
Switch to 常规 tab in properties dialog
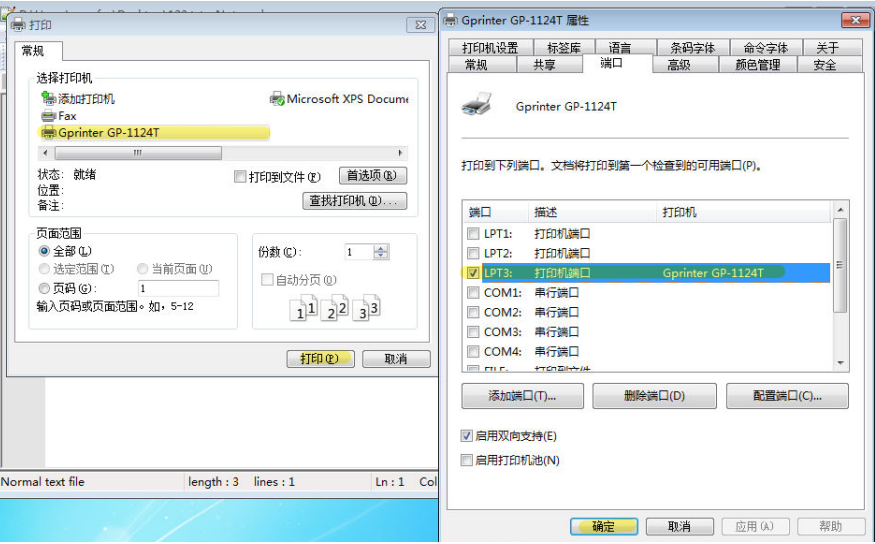(476, 65)
